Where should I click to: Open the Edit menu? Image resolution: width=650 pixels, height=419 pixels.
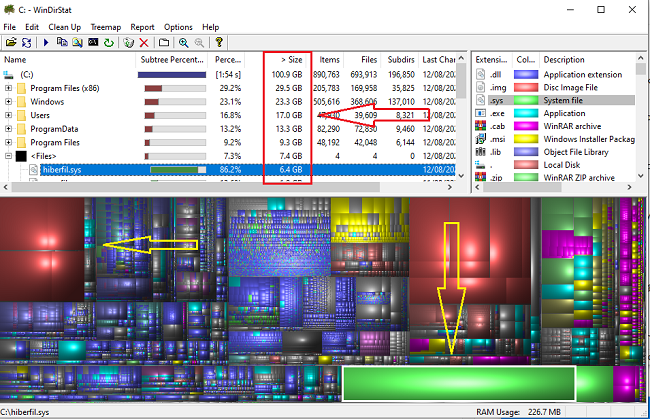(32, 27)
